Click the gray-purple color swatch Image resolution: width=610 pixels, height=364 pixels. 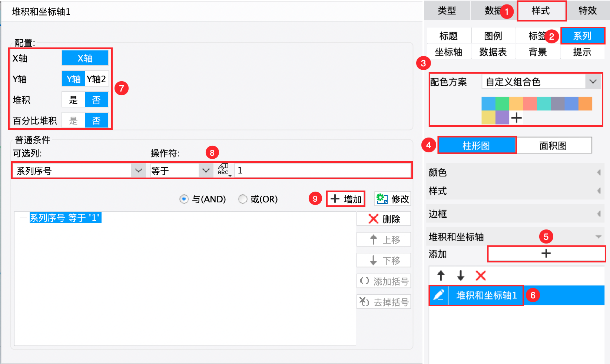pyautogui.click(x=557, y=103)
